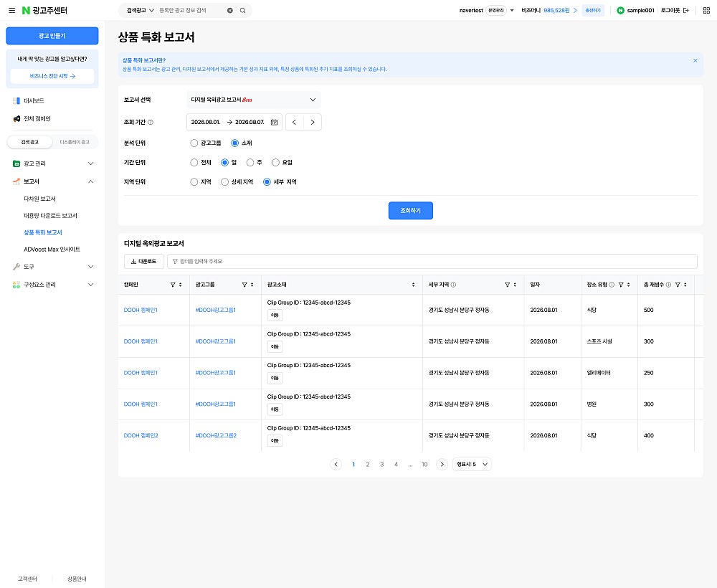Click the 장소 유형 info icon
The height and width of the screenshot is (588, 717).
[612, 285]
